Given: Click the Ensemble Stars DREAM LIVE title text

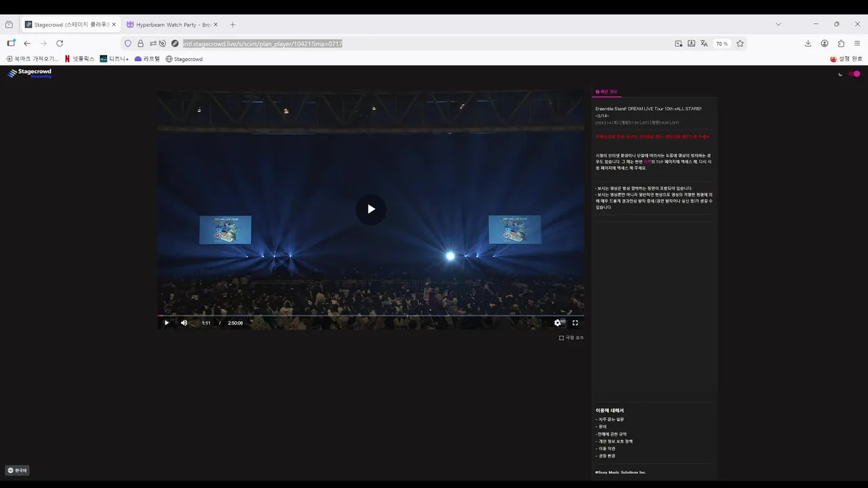Looking at the screenshot, I should 648,112.
